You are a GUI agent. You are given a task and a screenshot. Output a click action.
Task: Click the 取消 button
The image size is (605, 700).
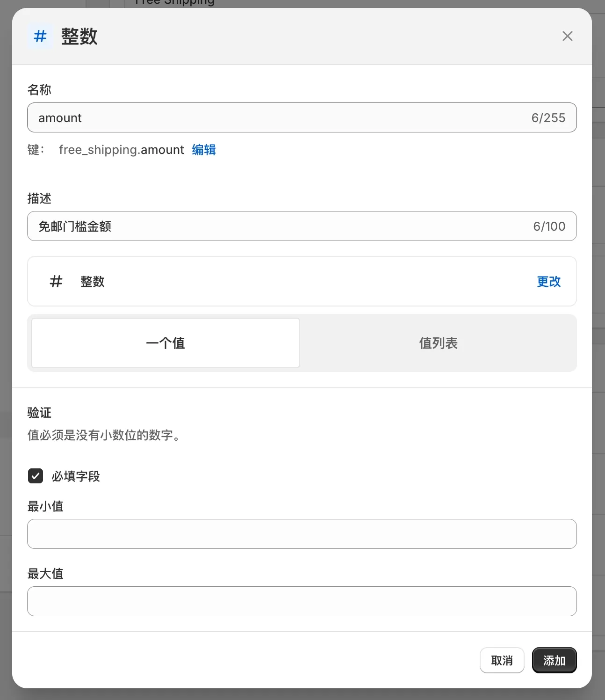click(x=502, y=660)
